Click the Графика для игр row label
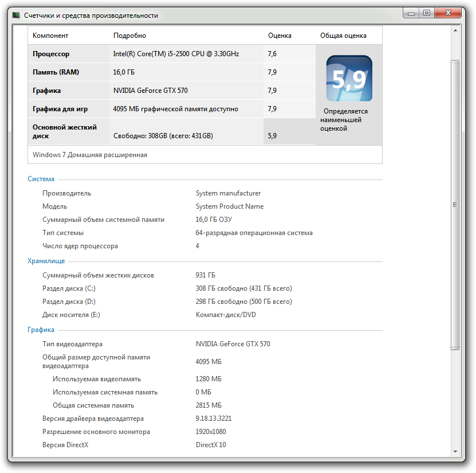This screenshot has width=476, height=473. pyautogui.click(x=60, y=109)
